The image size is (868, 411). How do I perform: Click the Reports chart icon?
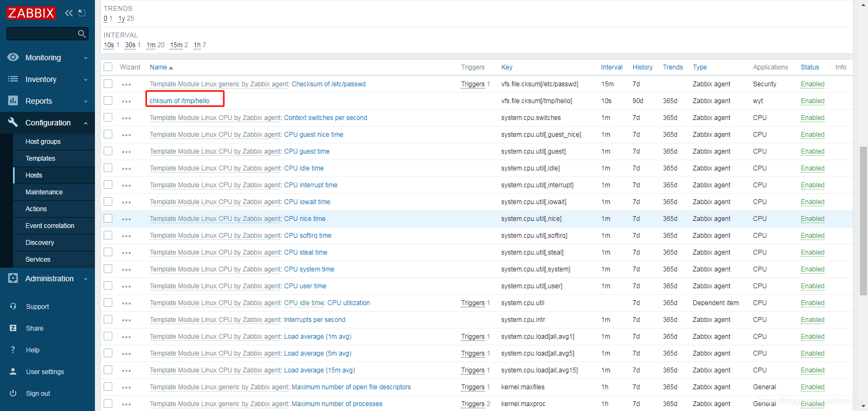[13, 100]
